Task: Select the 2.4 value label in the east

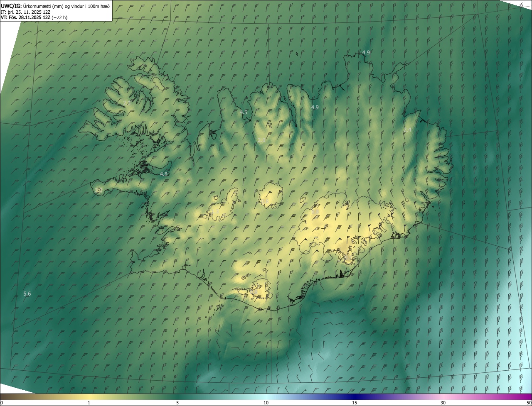Action: tap(407, 130)
